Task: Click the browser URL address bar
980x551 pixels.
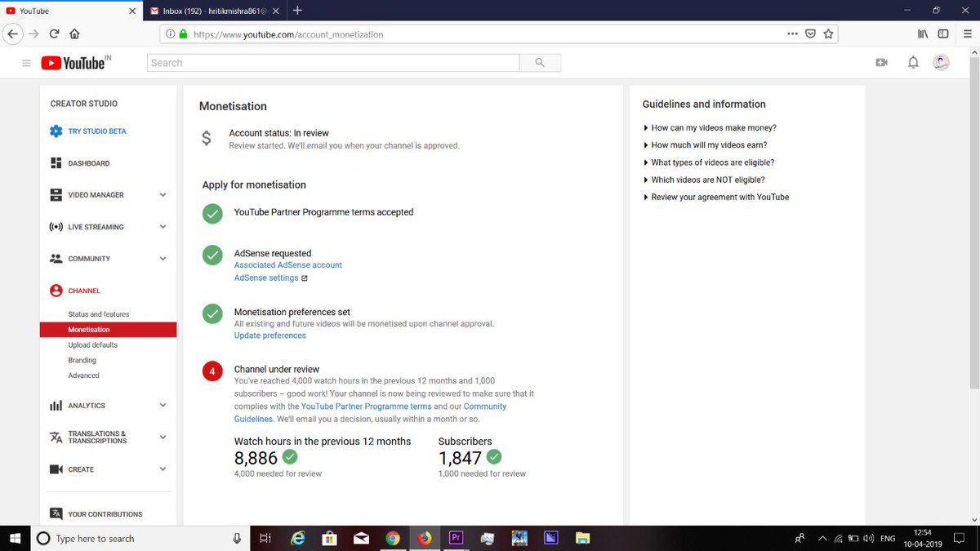Action: [498, 34]
